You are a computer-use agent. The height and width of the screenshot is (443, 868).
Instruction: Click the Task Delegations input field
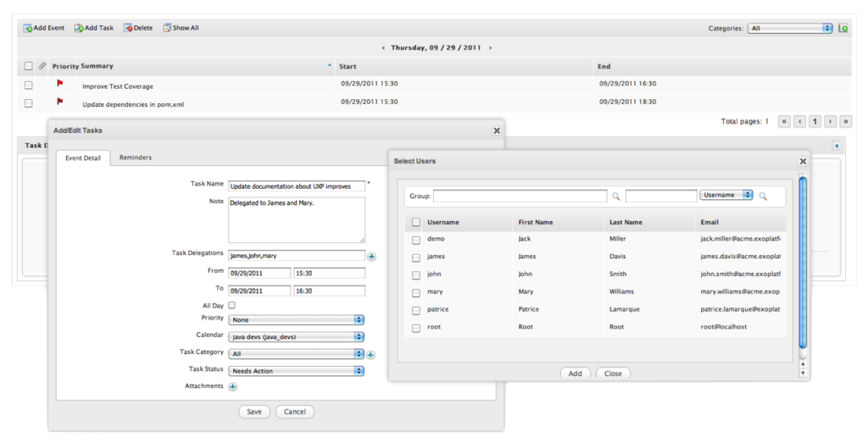click(x=297, y=256)
